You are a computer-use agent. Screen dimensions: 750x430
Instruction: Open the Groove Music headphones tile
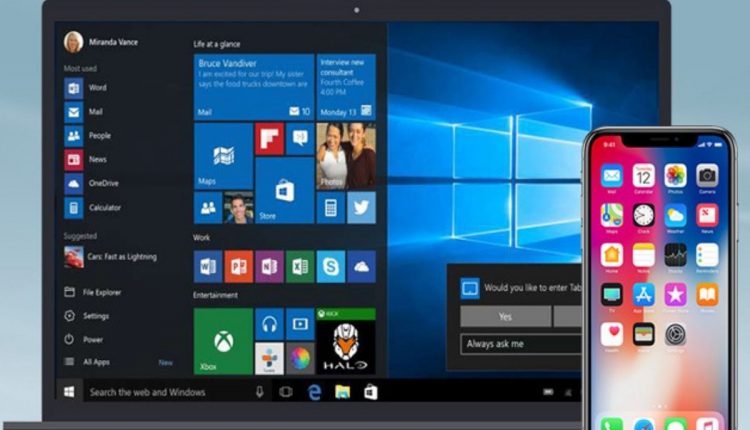click(x=269, y=324)
